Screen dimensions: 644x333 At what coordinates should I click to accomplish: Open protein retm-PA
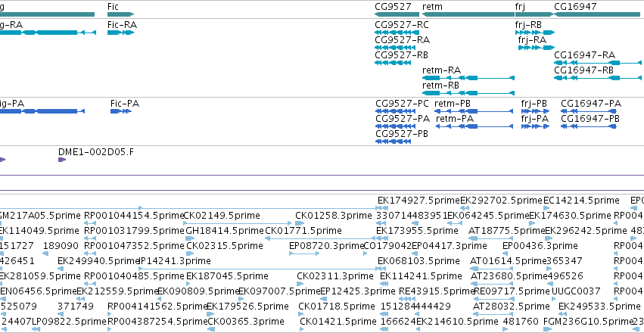[455, 119]
